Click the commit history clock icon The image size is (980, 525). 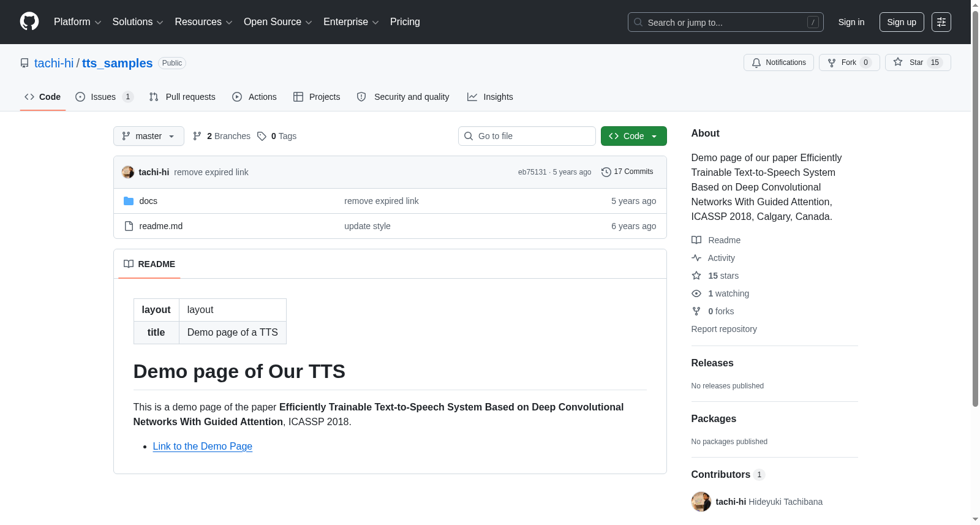tap(606, 172)
